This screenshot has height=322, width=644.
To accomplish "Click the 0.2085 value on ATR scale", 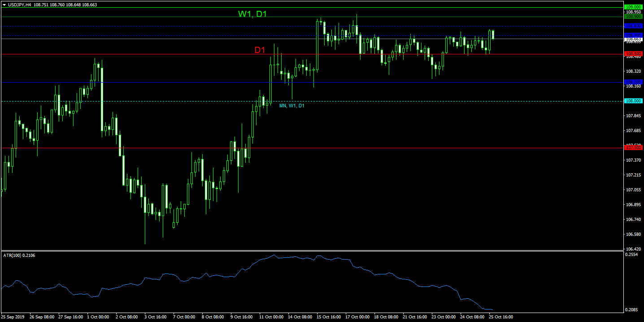I will click(631, 310).
